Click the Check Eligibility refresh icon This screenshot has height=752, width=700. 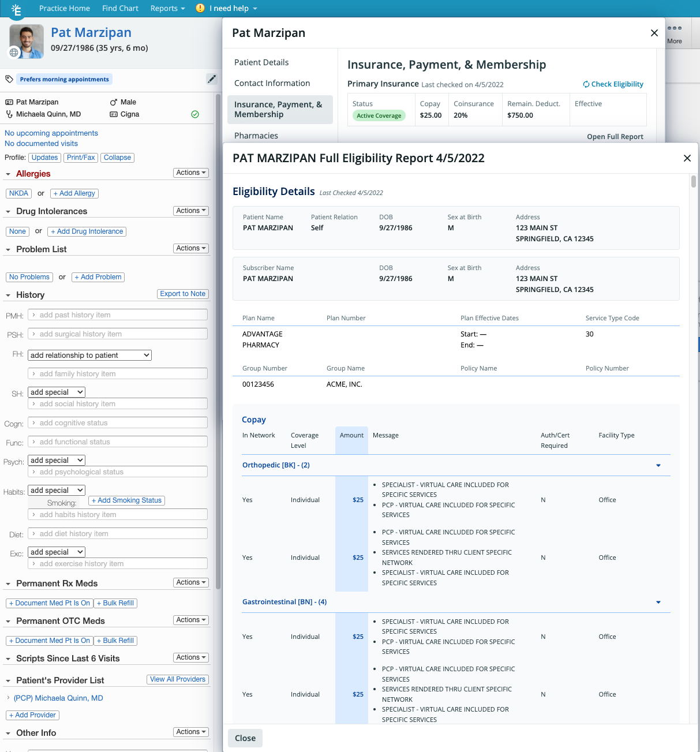click(586, 84)
